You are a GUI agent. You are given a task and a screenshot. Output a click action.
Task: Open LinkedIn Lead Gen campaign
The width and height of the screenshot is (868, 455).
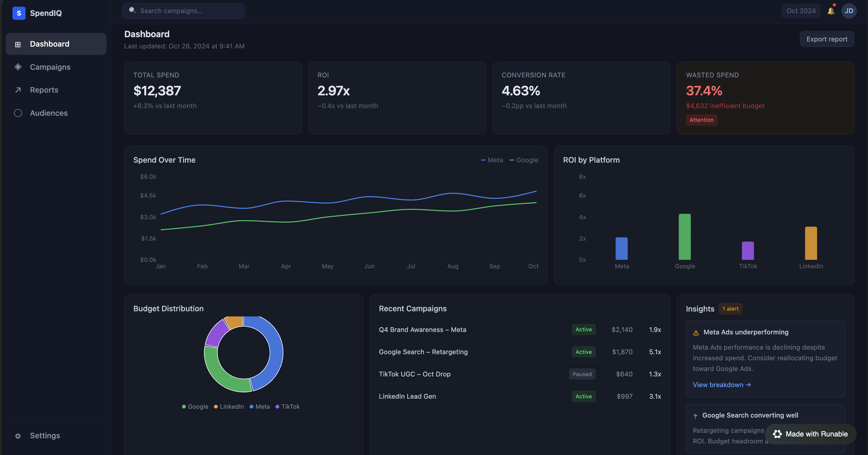[520, 396]
